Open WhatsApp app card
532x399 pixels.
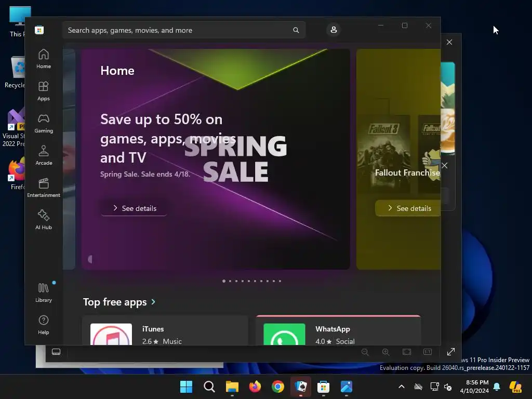point(338,330)
